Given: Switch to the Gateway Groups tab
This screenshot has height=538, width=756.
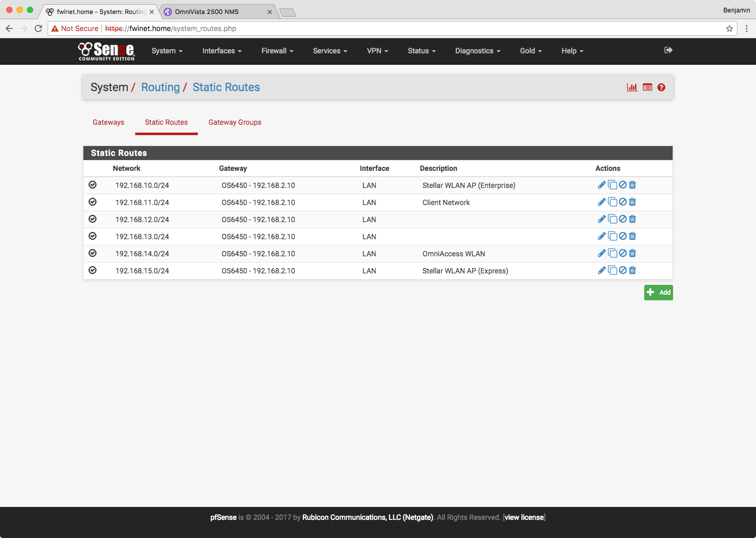Looking at the screenshot, I should [235, 122].
